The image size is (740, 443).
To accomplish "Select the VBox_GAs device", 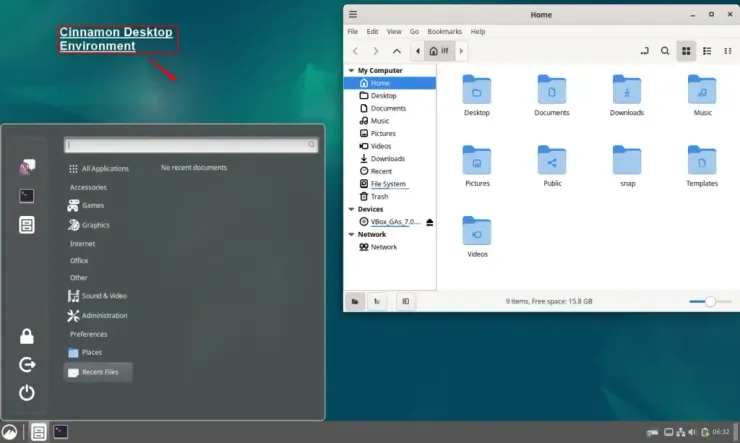I will point(390,222).
